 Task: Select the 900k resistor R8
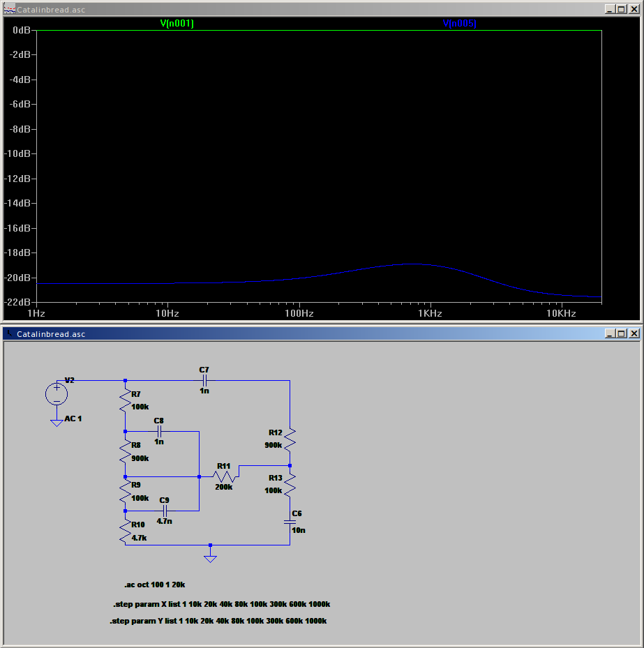coord(126,454)
